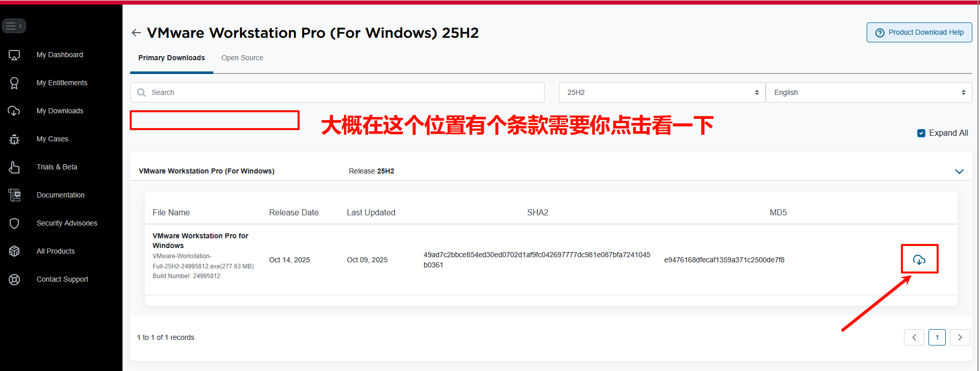Collapse the sidebar with hamburger menu button
Screen dimensions: 980x371
14,26
